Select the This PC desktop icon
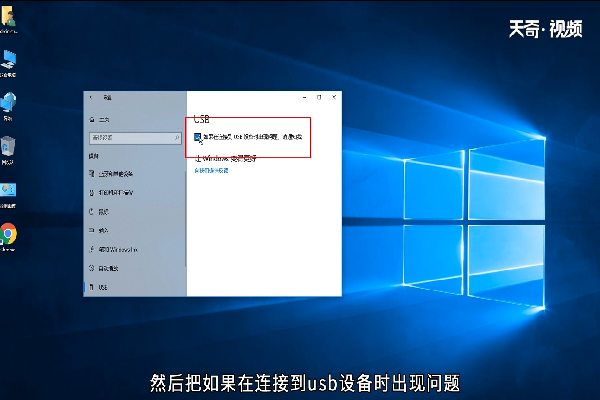 [8, 63]
